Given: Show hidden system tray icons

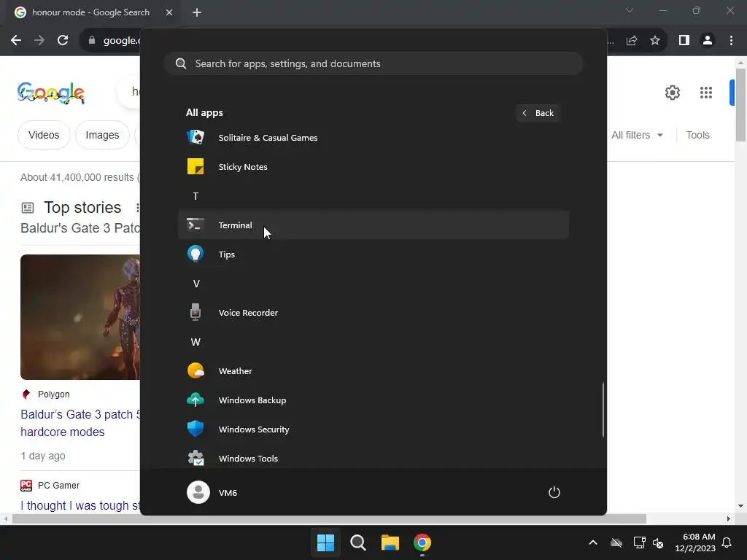Looking at the screenshot, I should [593, 542].
